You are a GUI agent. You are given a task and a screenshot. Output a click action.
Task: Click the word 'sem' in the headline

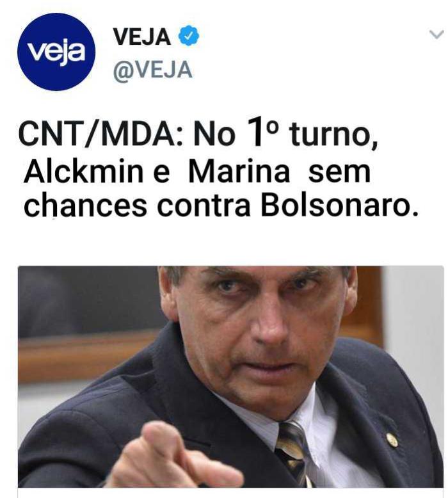340,173
